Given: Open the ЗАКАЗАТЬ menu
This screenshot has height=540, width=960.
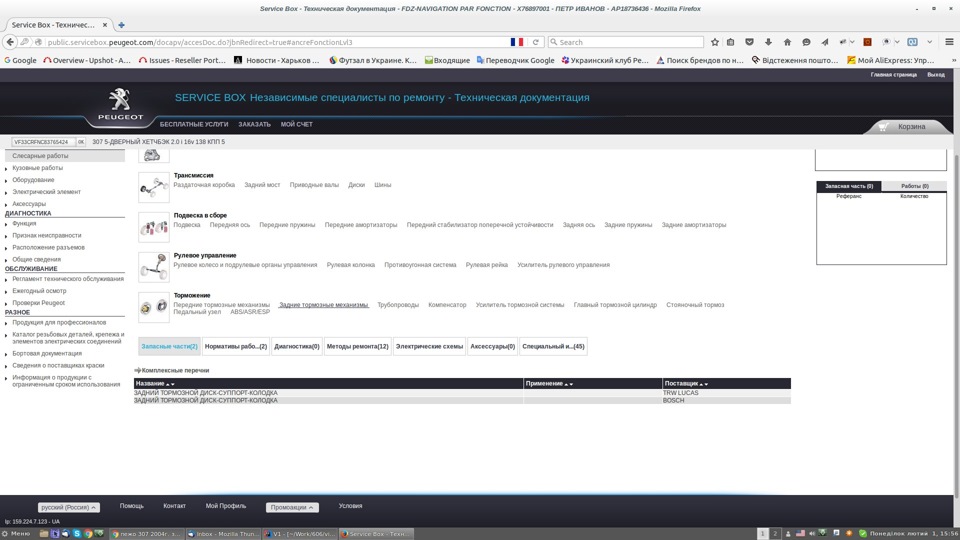Looking at the screenshot, I should click(255, 124).
